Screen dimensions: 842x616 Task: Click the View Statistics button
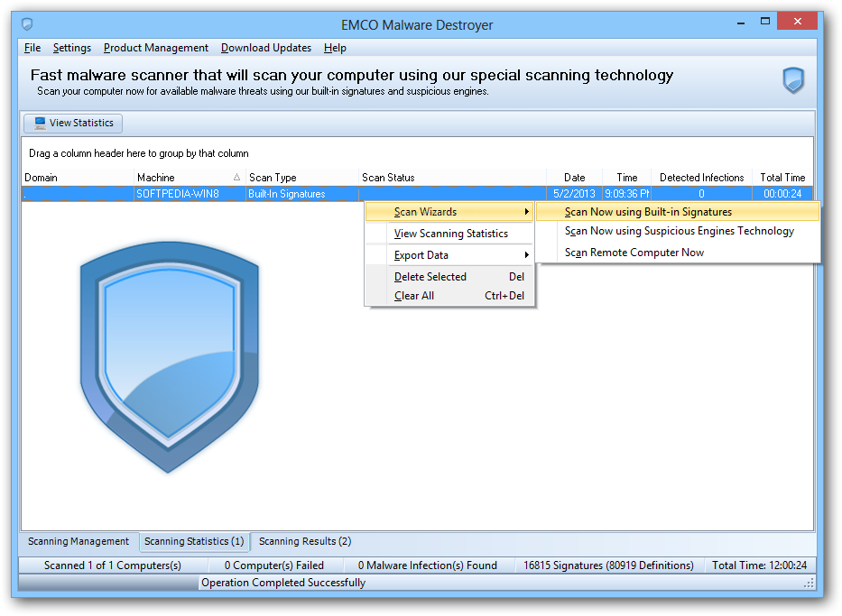click(73, 123)
